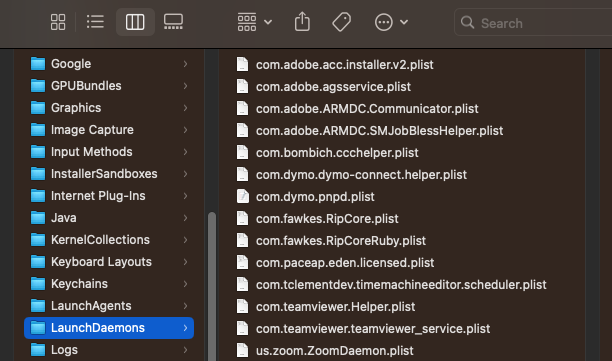This screenshot has width=612, height=361.
Task: Select com.adobe.ARMDC.SMJobBlessHelper.plist file
Action: point(379,131)
